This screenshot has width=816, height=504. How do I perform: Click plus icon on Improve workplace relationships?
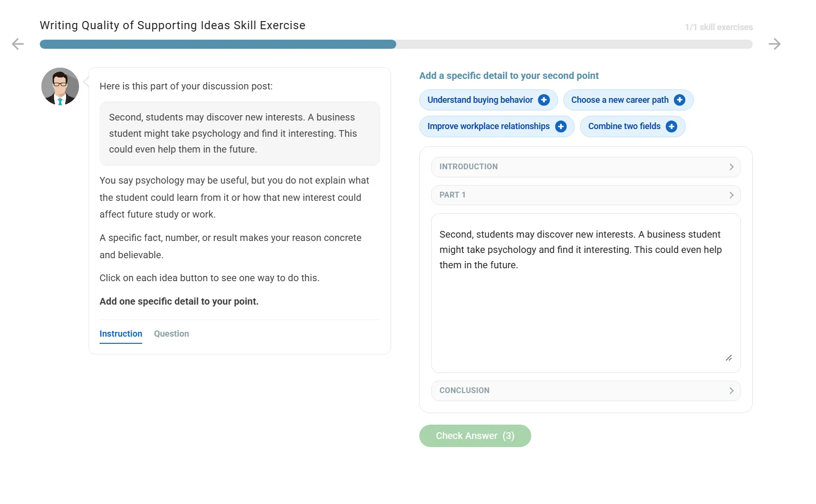pyautogui.click(x=560, y=126)
